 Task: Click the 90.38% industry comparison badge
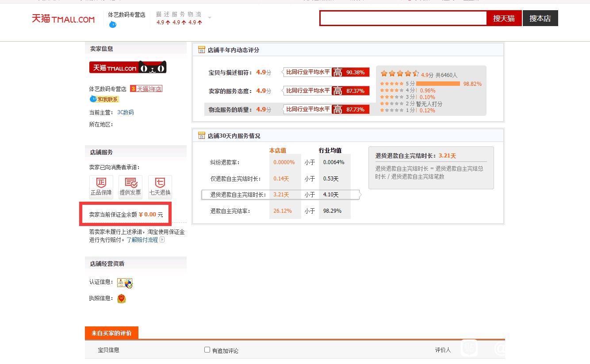point(326,73)
